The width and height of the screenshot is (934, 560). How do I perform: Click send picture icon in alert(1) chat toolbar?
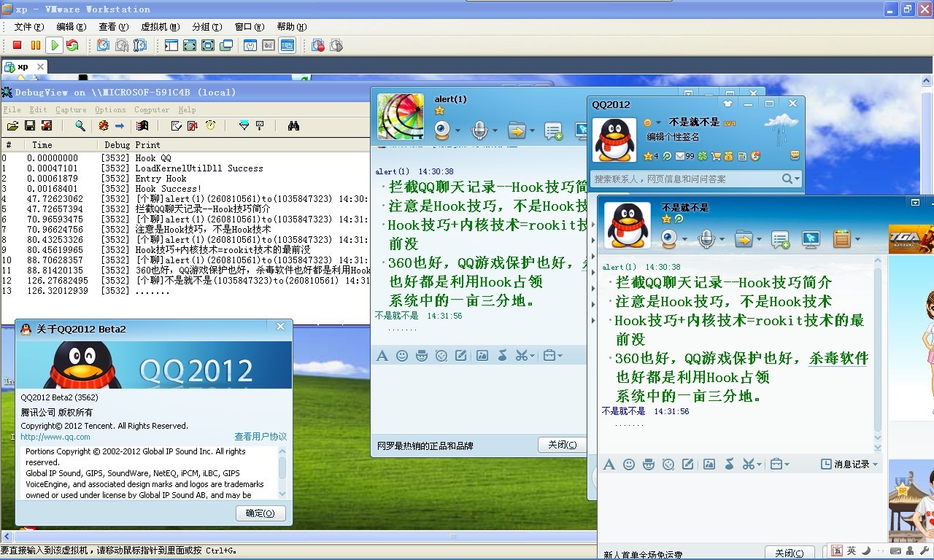click(x=482, y=356)
